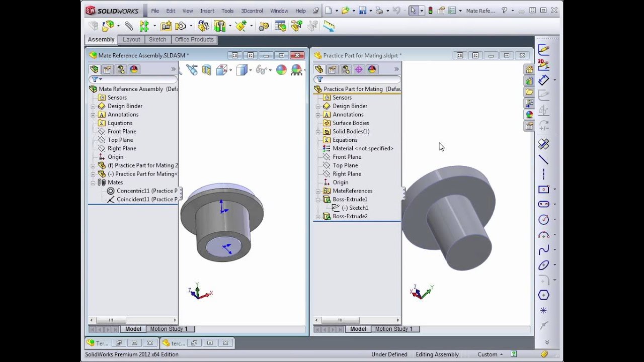Screen dimensions: 644x362
Task: Click the New Motion Study icon
Action: pyautogui.click(x=264, y=27)
